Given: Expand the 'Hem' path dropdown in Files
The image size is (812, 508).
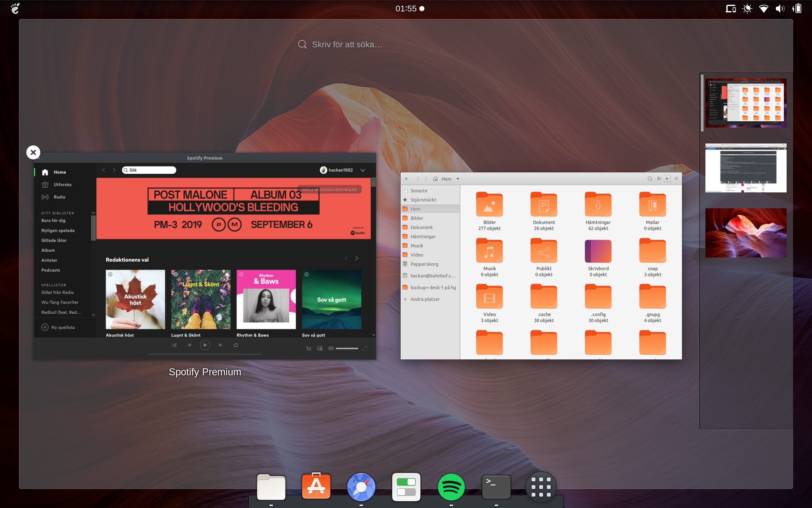Looking at the screenshot, I should pos(458,179).
